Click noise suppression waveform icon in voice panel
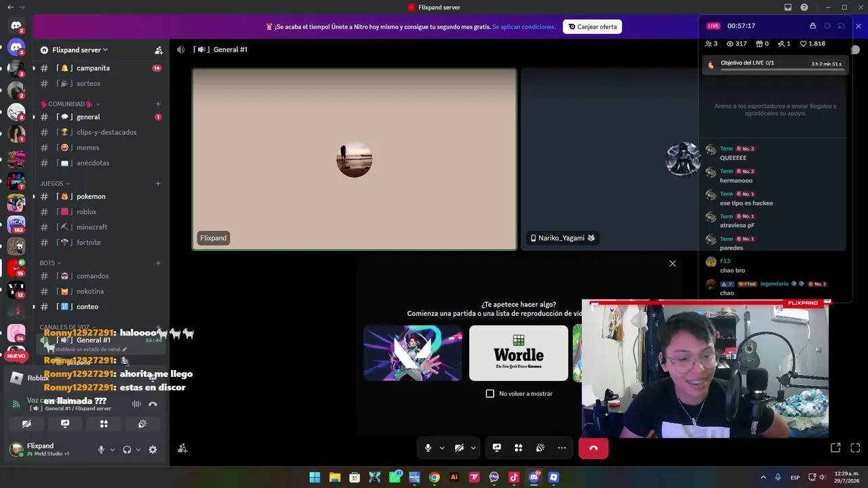The width and height of the screenshot is (868, 488). coord(136,404)
